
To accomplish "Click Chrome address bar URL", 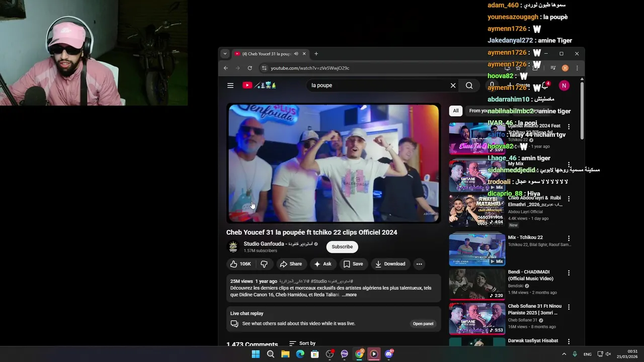I will tap(310, 68).
